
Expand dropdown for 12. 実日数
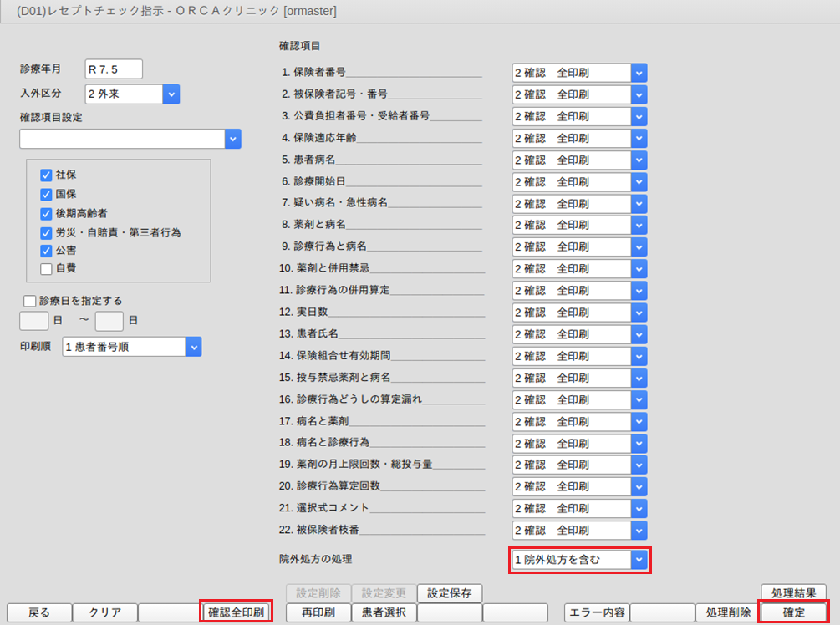[639, 312]
